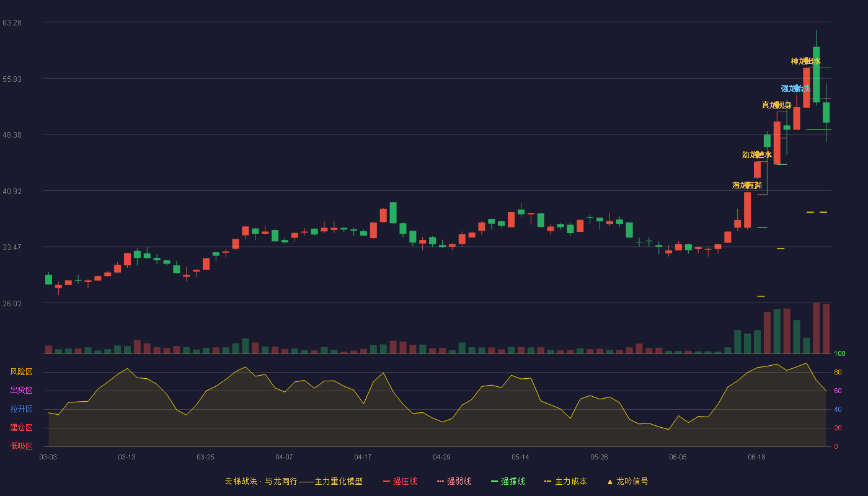This screenshot has height=496, width=868.
Task: Click the 60 indicator scale value
Action: [838, 391]
